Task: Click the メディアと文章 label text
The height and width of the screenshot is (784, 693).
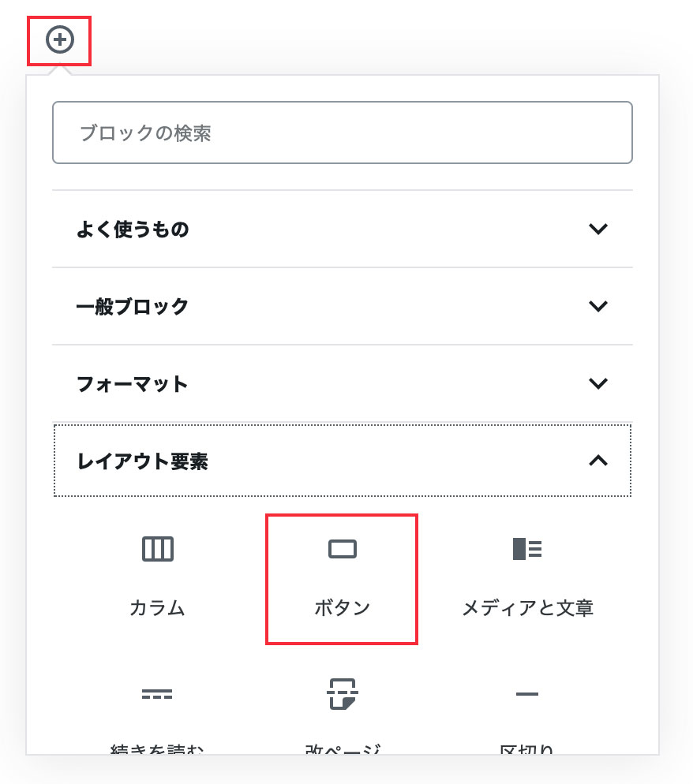Action: point(527,607)
